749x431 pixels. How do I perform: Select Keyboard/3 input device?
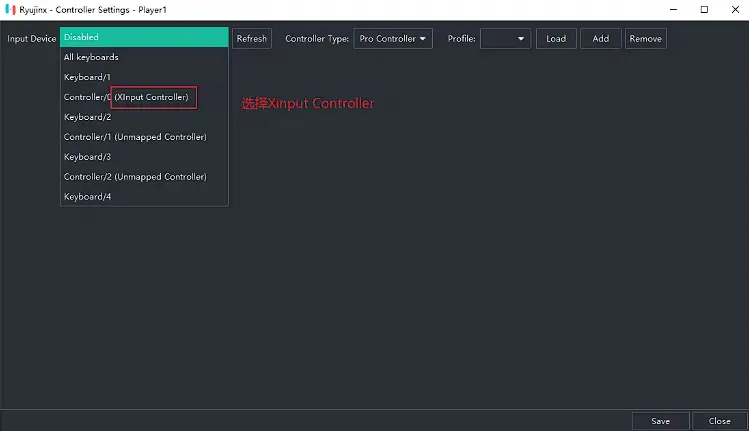click(144, 157)
